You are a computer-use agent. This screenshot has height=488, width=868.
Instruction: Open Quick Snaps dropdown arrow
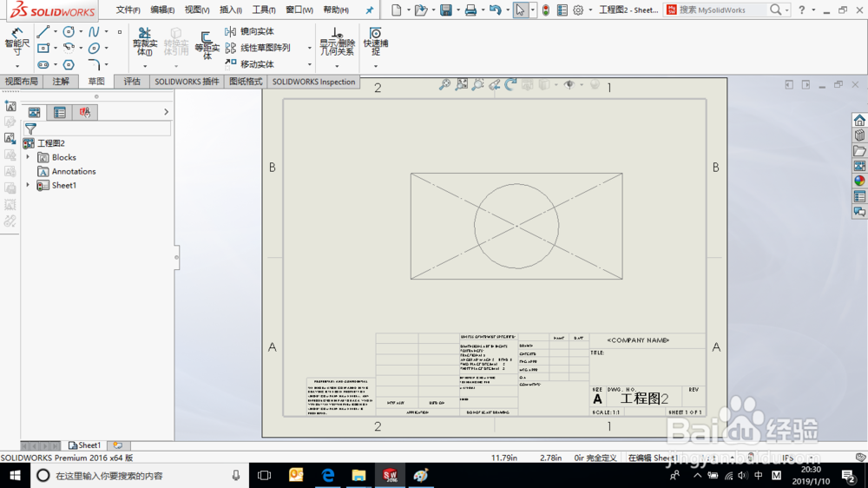375,67
